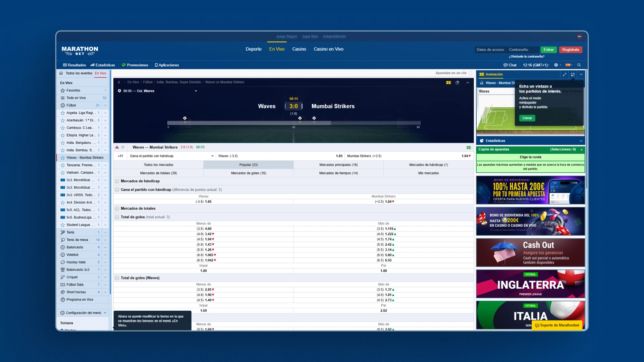Tick the Total de goles (total actual) checkbox
This screenshot has height=362, width=644.
pos(117,217)
